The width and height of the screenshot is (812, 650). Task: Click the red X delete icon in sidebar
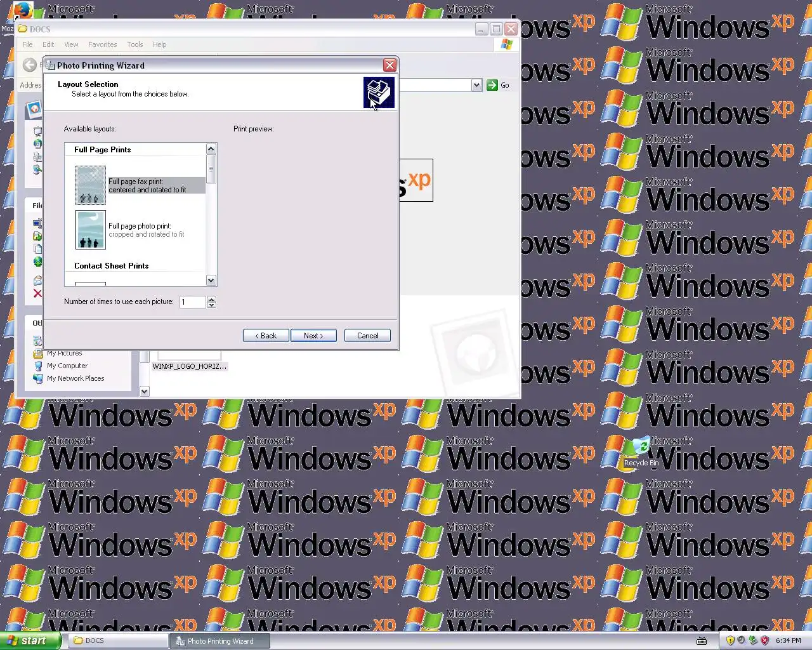[x=37, y=293]
